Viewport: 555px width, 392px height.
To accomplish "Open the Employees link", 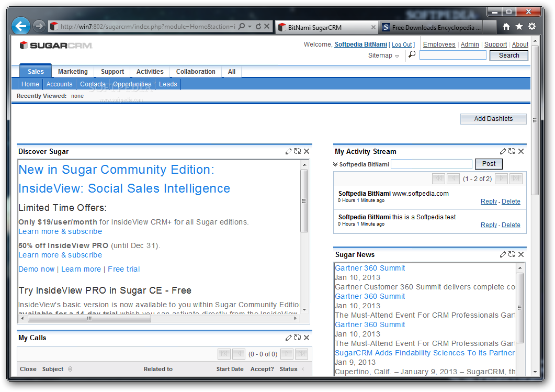I will click(x=439, y=44).
